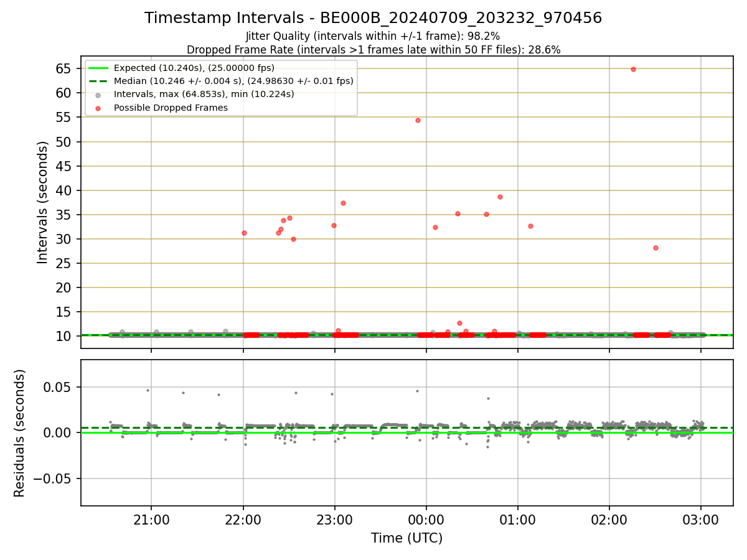Click the plot title 'Timestamp Intervals - BE000B_20240709_203232_970456'
747x560 pixels.
coord(373,18)
